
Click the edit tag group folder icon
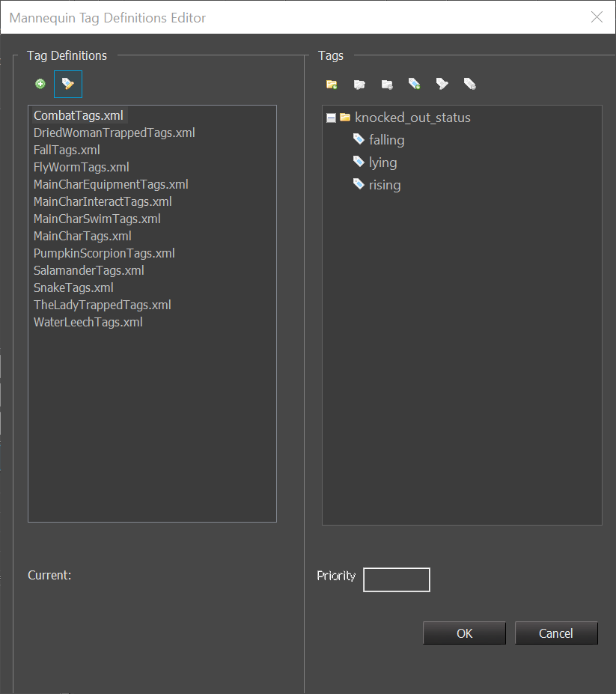pyautogui.click(x=359, y=85)
